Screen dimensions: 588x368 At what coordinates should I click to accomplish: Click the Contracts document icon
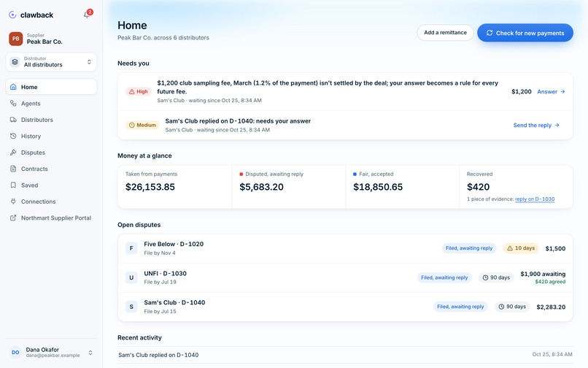pos(13,169)
